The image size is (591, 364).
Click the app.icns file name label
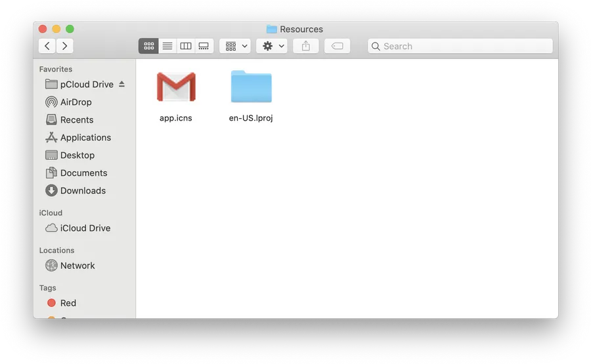point(175,118)
